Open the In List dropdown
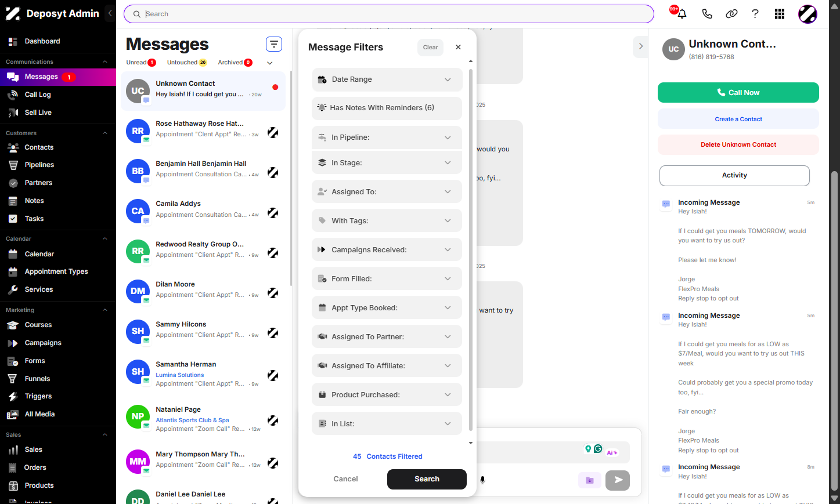The width and height of the screenshot is (840, 504). 387,423
